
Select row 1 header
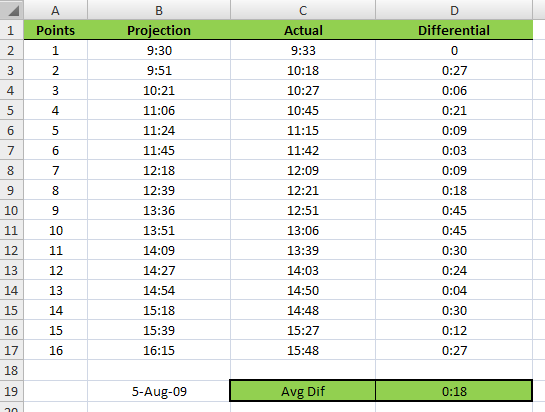(11, 30)
